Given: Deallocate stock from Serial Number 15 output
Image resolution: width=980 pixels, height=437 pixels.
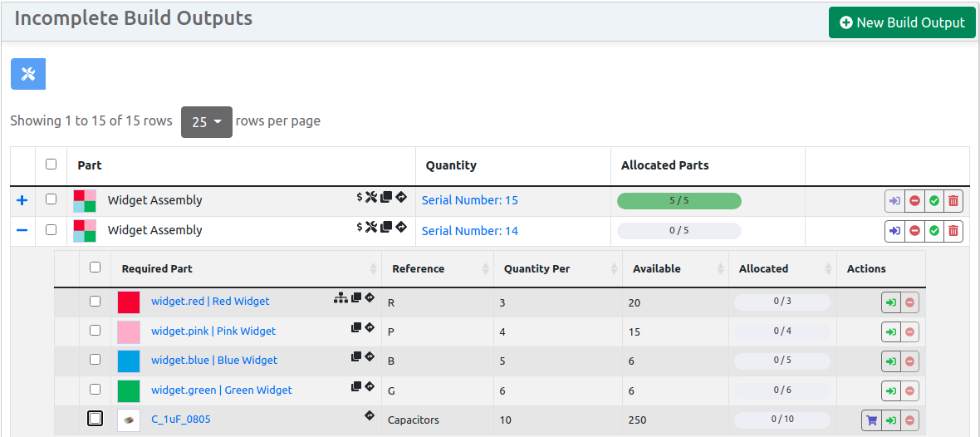Looking at the screenshot, I should pyautogui.click(x=914, y=200).
